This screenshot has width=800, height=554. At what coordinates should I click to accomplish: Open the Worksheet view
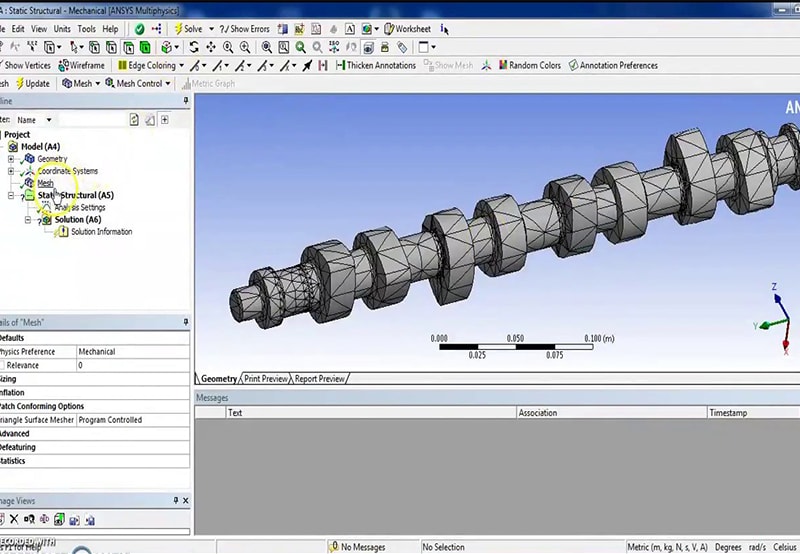406,29
